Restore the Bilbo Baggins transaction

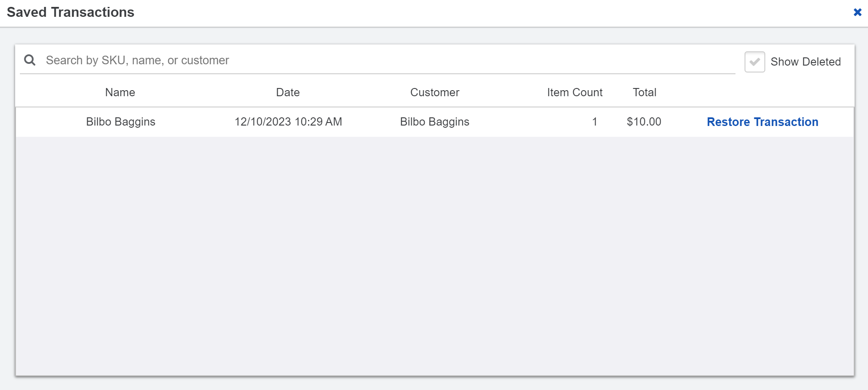click(762, 122)
